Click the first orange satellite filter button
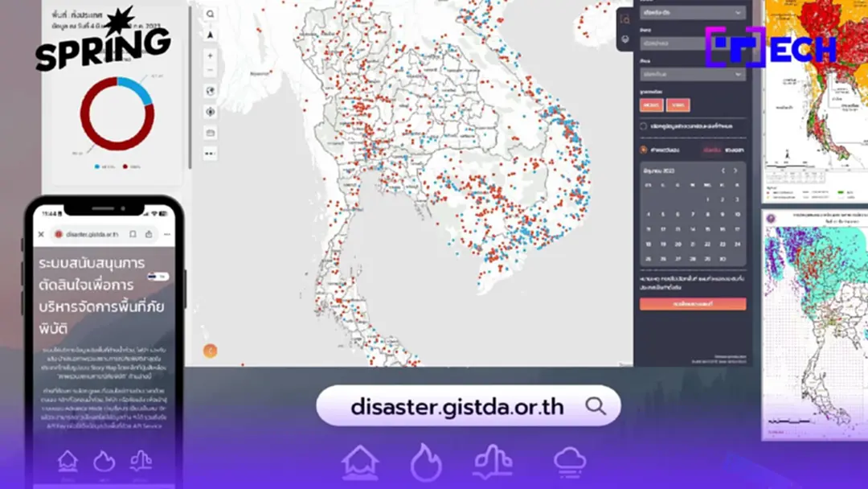The image size is (868, 489). (x=652, y=105)
